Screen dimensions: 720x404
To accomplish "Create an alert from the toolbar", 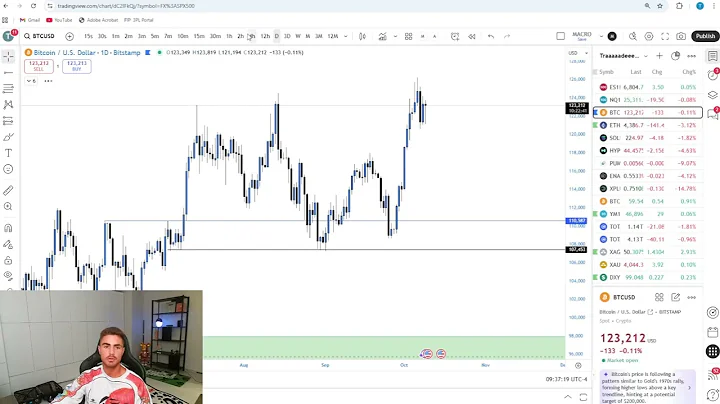I will click(x=455, y=36).
